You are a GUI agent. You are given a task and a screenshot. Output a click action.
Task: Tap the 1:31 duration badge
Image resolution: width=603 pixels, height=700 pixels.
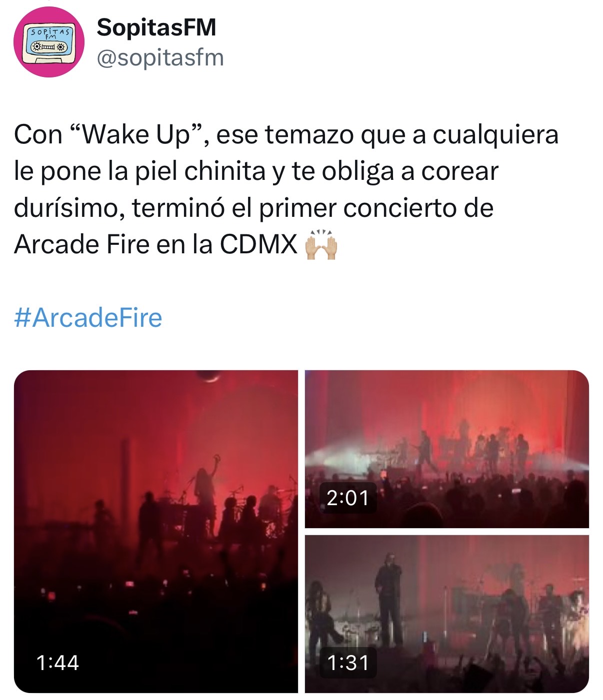347,663
